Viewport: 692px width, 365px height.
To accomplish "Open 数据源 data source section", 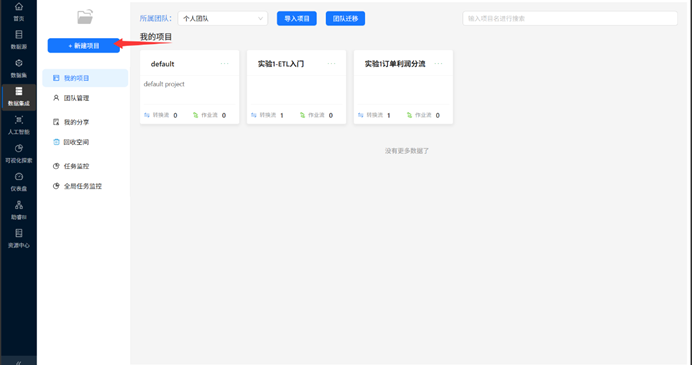I will pos(19,40).
